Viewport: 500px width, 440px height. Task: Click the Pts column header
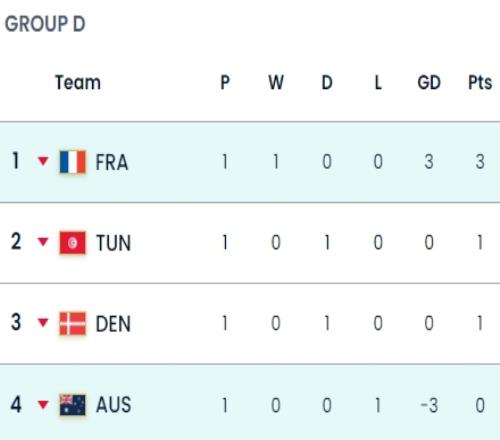point(480,82)
